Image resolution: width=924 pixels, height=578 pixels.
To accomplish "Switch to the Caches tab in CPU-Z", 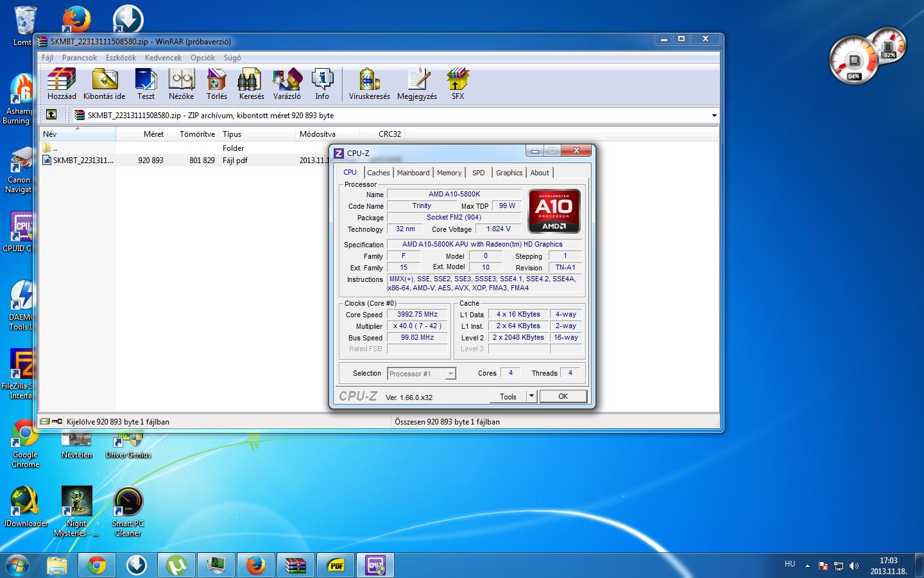I will [x=379, y=173].
